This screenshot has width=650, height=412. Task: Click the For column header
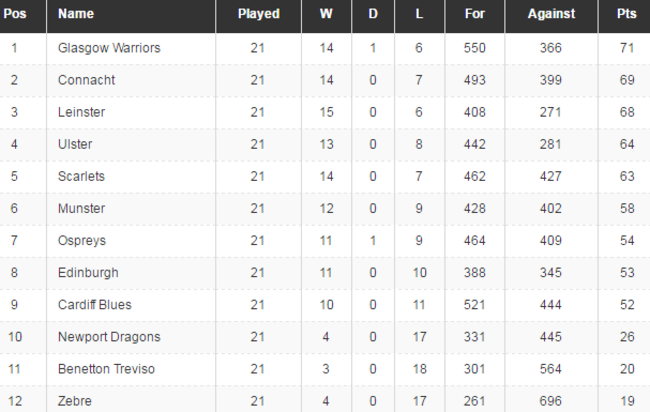point(476,14)
